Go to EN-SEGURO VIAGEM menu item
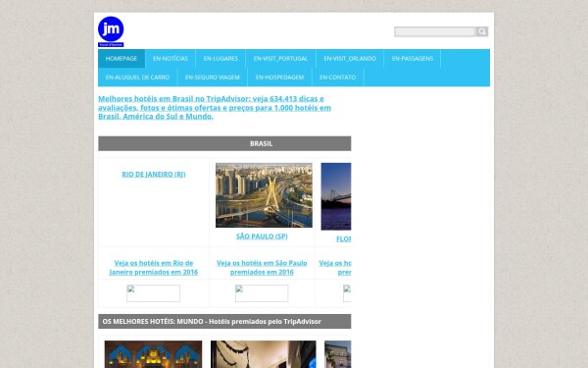588x368 pixels. click(x=213, y=78)
